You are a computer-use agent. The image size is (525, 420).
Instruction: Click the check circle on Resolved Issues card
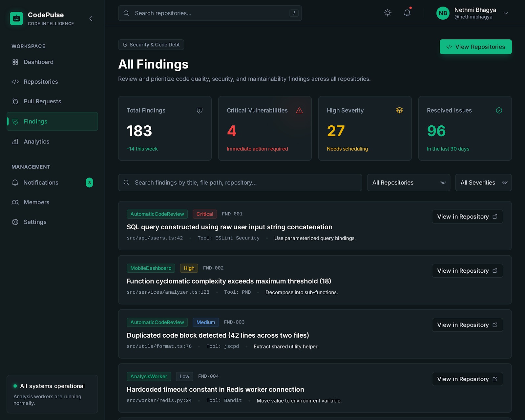pyautogui.click(x=499, y=110)
